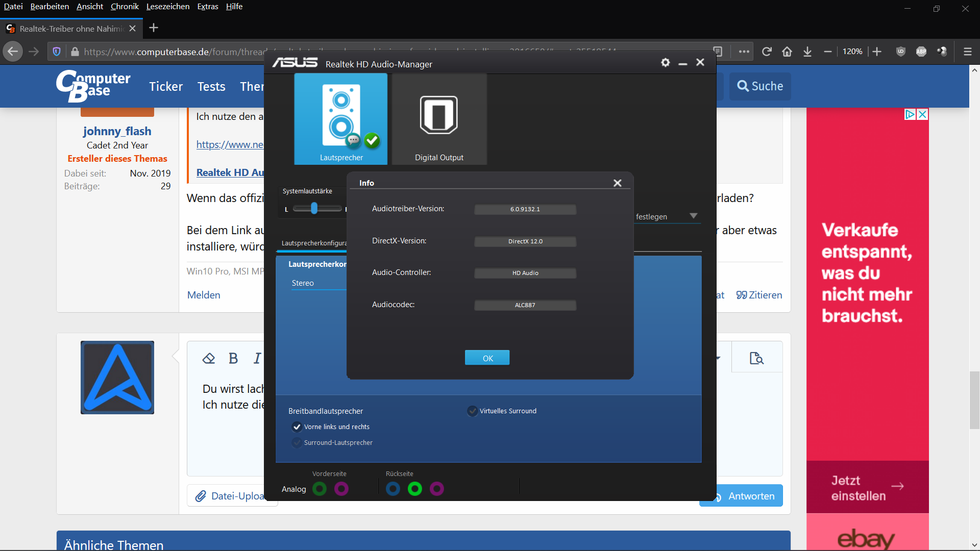Open the post preview icon
The image size is (980, 551).
(756, 358)
